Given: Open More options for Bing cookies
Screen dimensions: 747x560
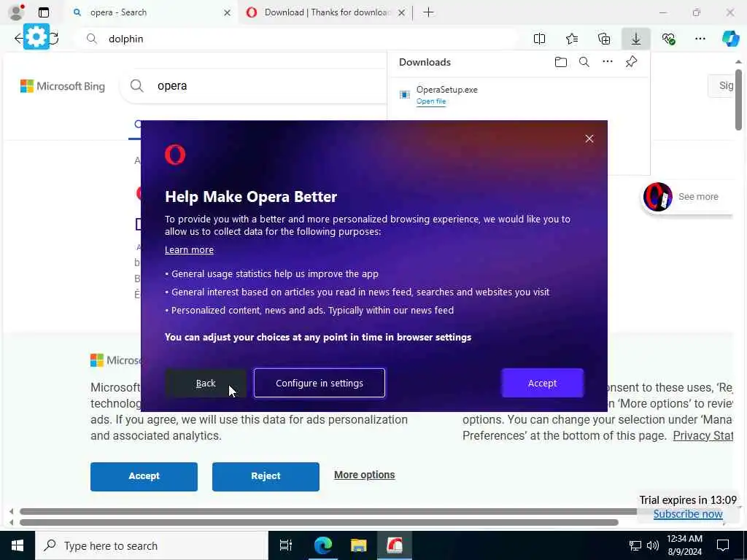Looking at the screenshot, I should [x=365, y=475].
